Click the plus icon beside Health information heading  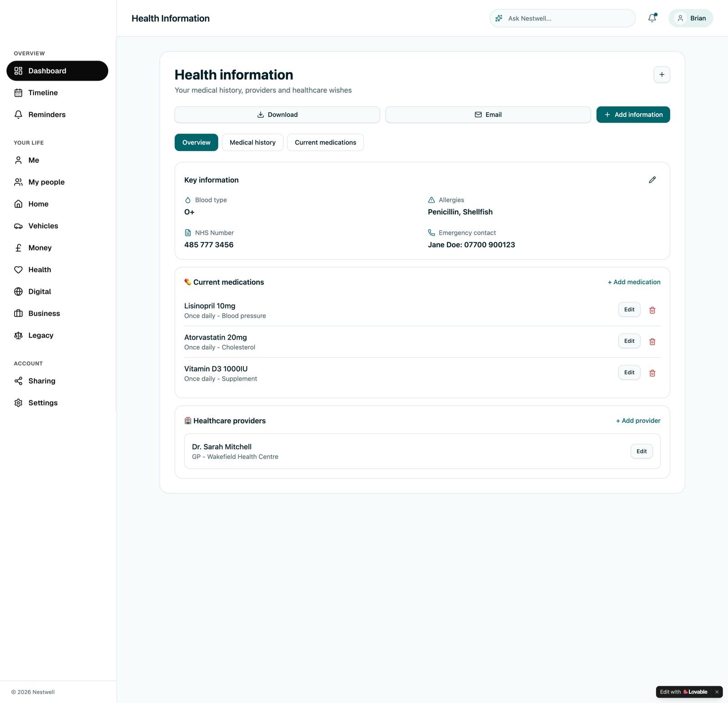(x=662, y=75)
